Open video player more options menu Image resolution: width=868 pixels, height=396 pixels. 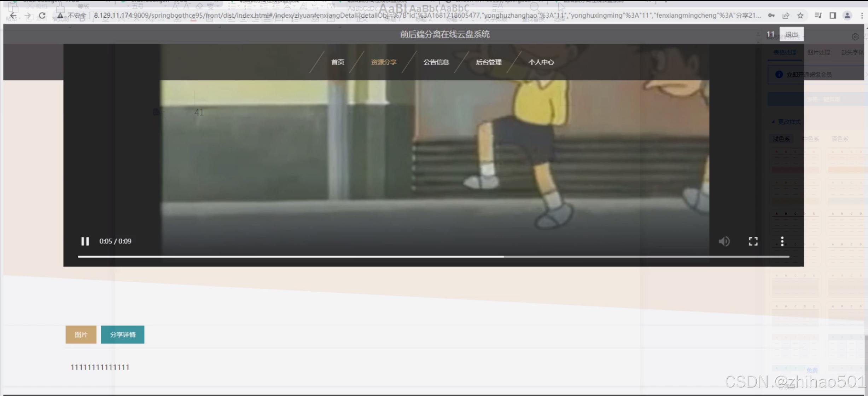782,241
